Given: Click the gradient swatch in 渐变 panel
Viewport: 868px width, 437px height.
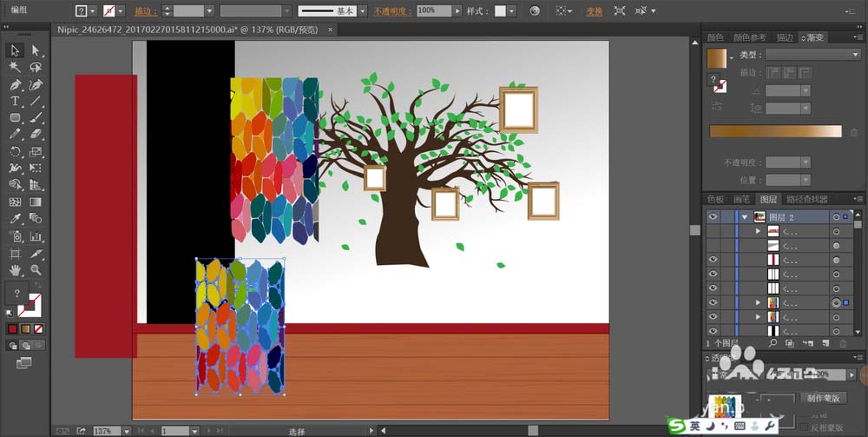Looking at the screenshot, I should 717,58.
